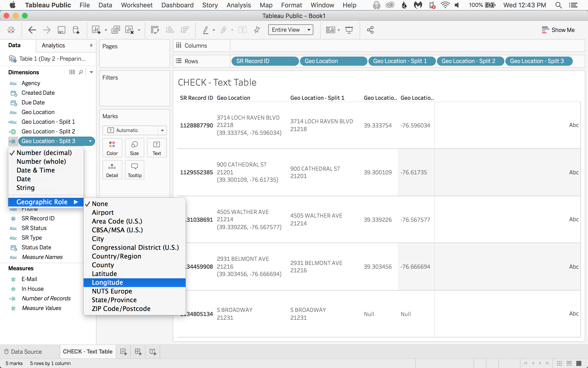Click the Tableau start page logo icon
Screen dimensions: 588x368
click(11, 30)
